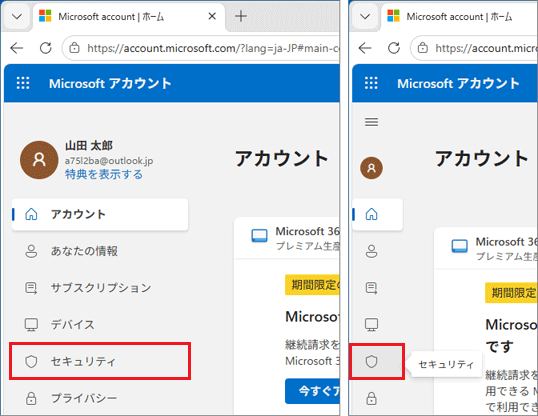Click the back arrow in the left browser window

(16, 48)
